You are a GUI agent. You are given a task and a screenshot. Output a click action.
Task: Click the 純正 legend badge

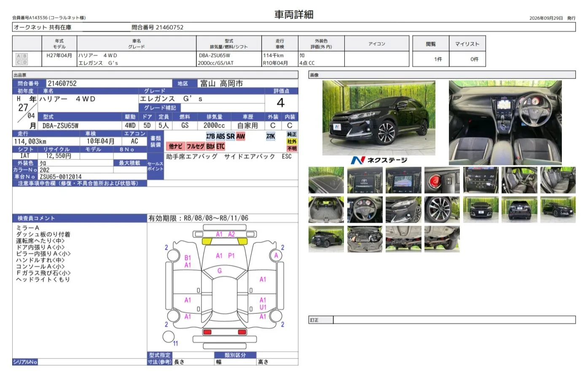[292, 135]
